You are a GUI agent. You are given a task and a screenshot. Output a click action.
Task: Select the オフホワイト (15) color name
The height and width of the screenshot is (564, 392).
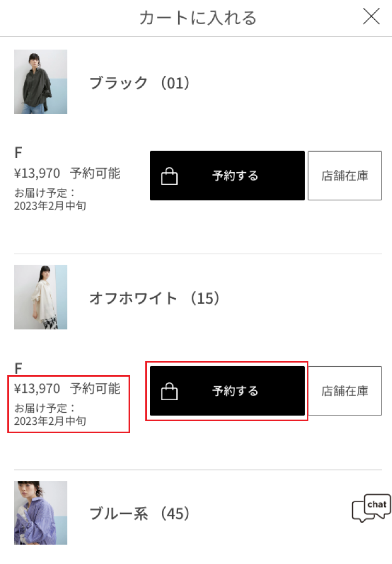[155, 298]
